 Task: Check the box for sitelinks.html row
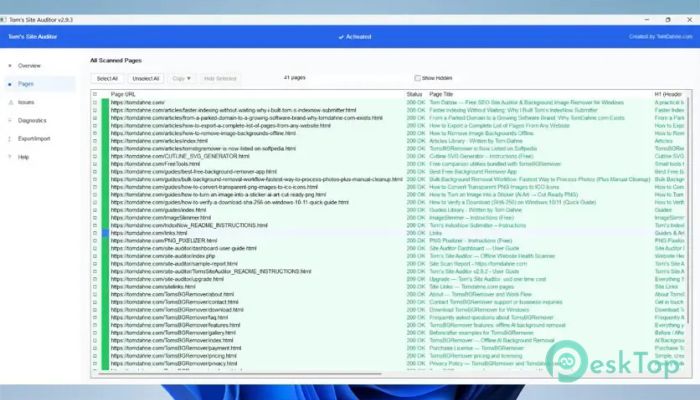pyautogui.click(x=95, y=287)
